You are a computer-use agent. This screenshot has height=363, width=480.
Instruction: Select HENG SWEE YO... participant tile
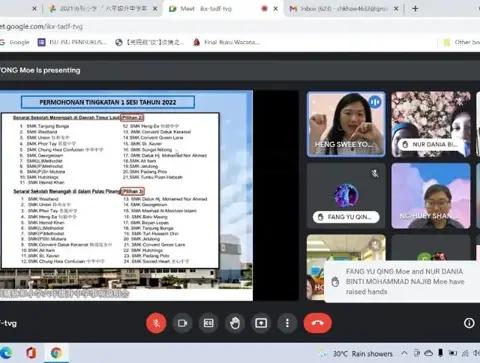coord(346,124)
